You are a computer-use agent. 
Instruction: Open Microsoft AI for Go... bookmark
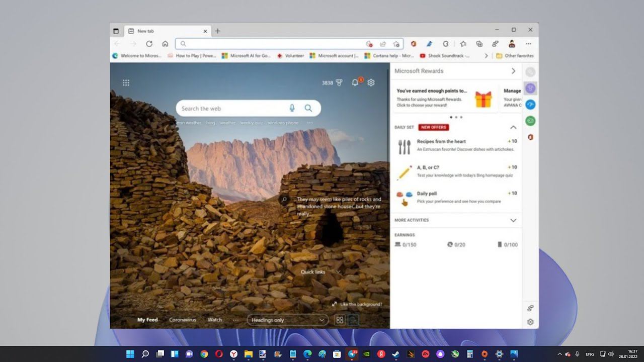pyautogui.click(x=246, y=56)
